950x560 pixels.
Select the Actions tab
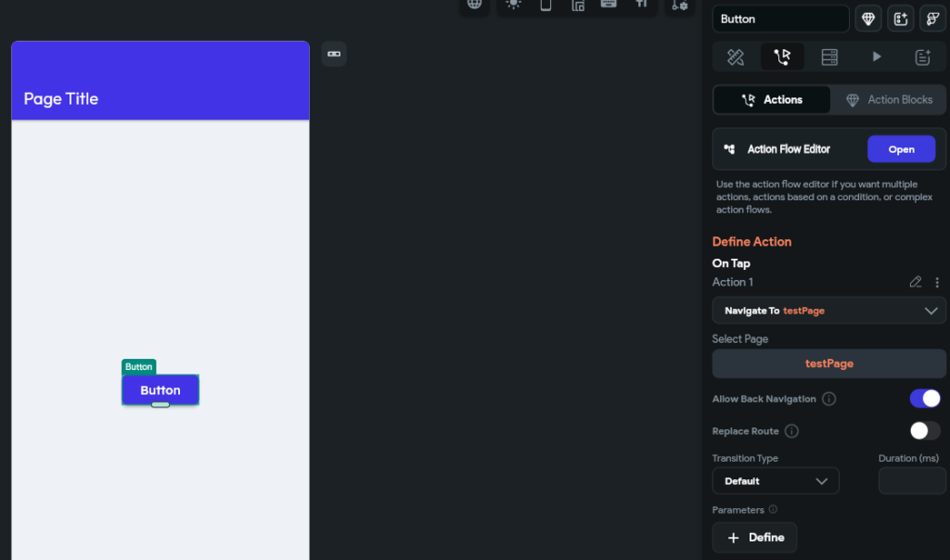tap(772, 100)
